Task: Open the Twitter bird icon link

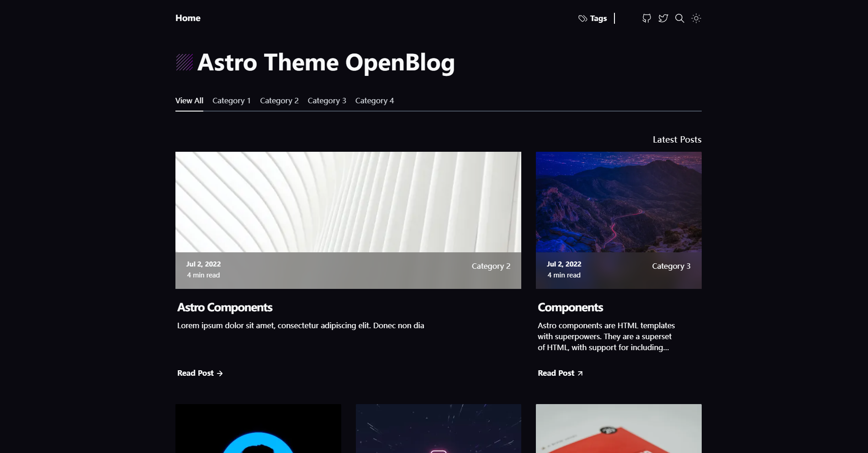Action: tap(663, 18)
